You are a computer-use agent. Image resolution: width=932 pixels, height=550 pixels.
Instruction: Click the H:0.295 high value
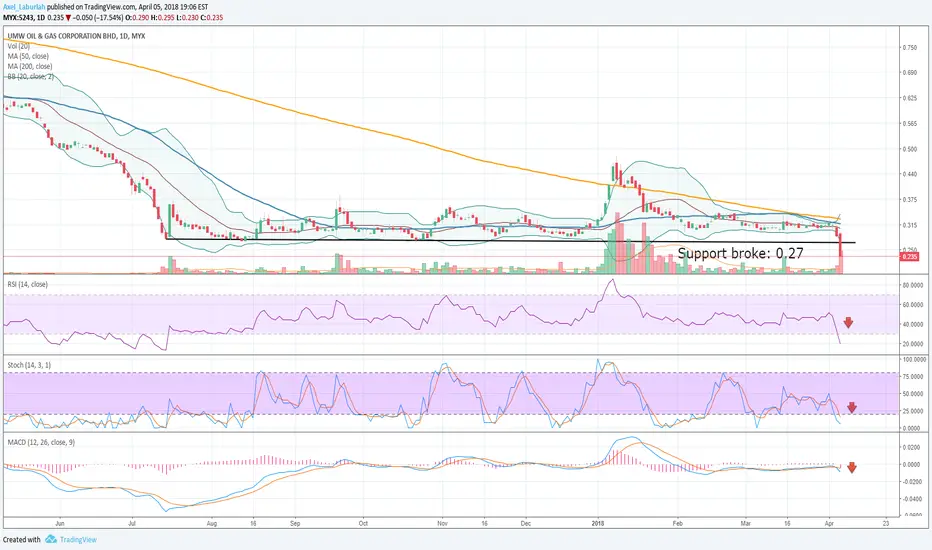tap(162, 18)
